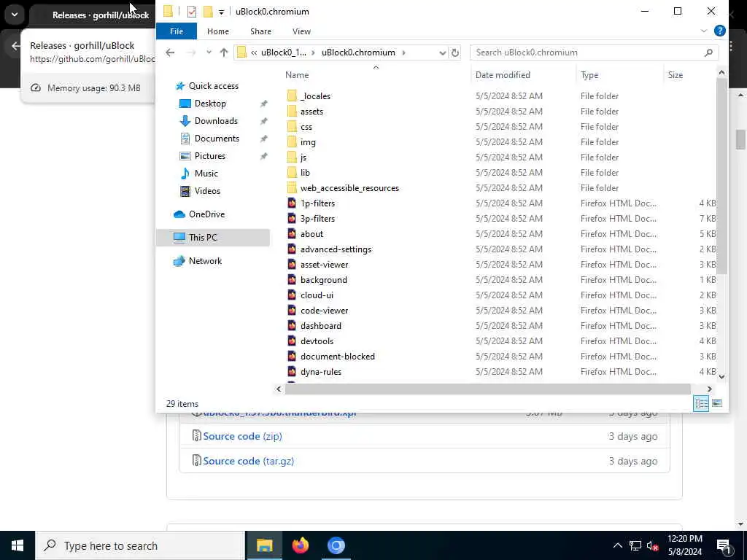Click the taskbar Type here to search box
The width and height of the screenshot is (747, 560).
pyautogui.click(x=140, y=545)
